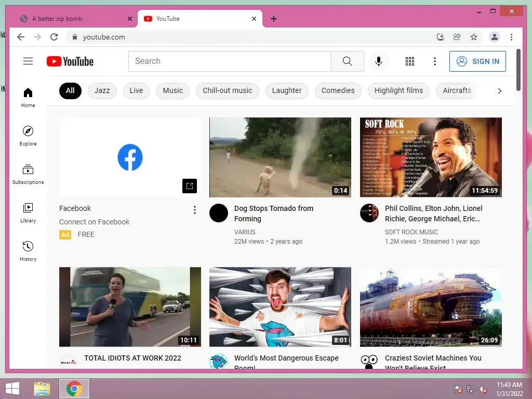
Task: Select the Music filter chip
Action: coord(172,90)
